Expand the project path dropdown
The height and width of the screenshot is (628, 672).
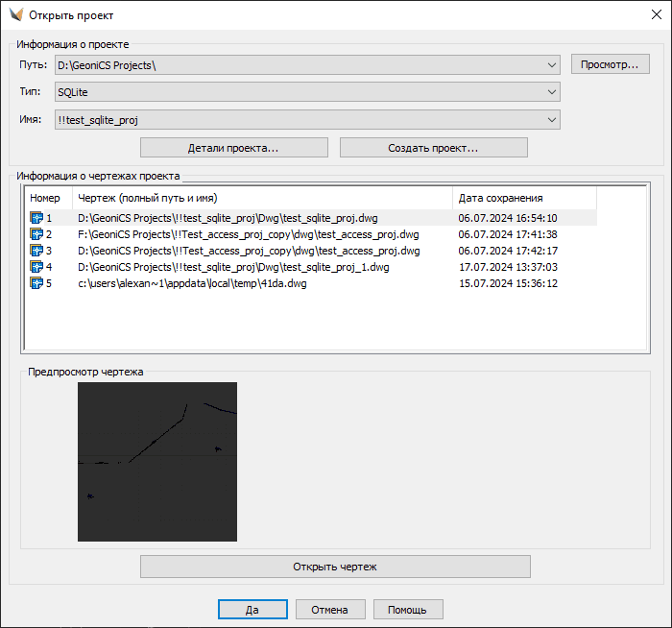(552, 65)
